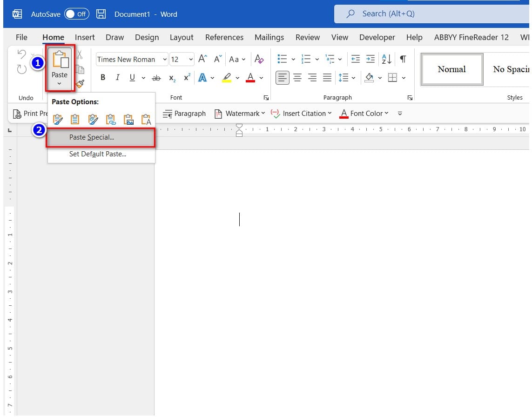
Task: Apply the Normal style
Action: pyautogui.click(x=452, y=69)
